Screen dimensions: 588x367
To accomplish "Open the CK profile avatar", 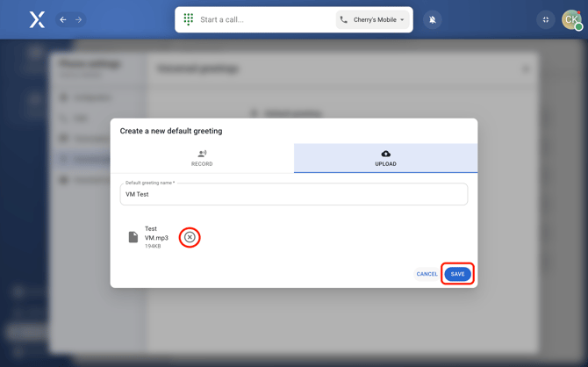I will (x=570, y=19).
